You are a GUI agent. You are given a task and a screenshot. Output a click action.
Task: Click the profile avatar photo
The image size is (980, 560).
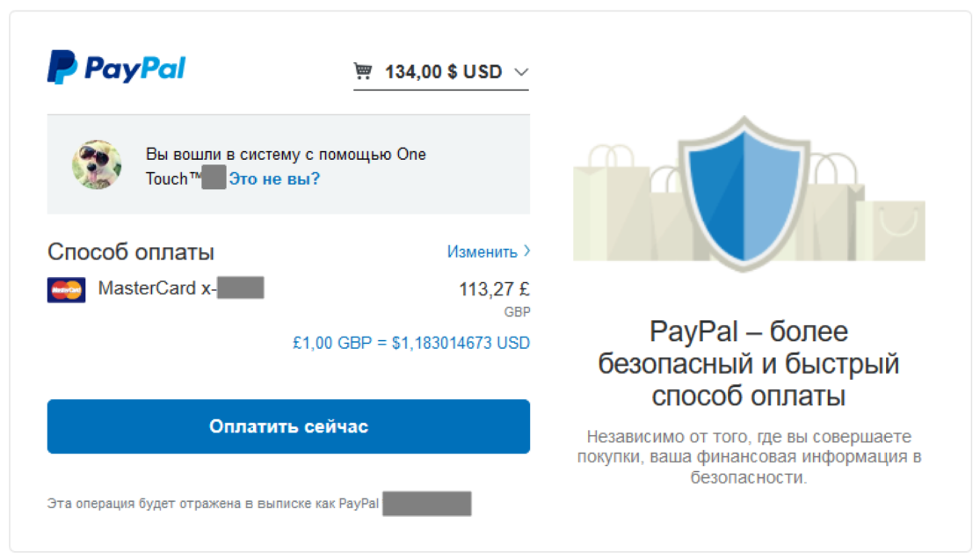[97, 164]
